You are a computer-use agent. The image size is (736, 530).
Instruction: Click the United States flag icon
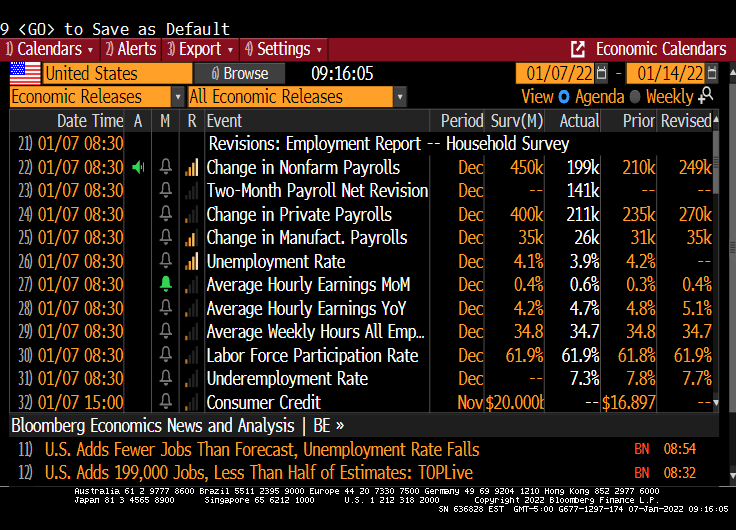click(x=25, y=73)
